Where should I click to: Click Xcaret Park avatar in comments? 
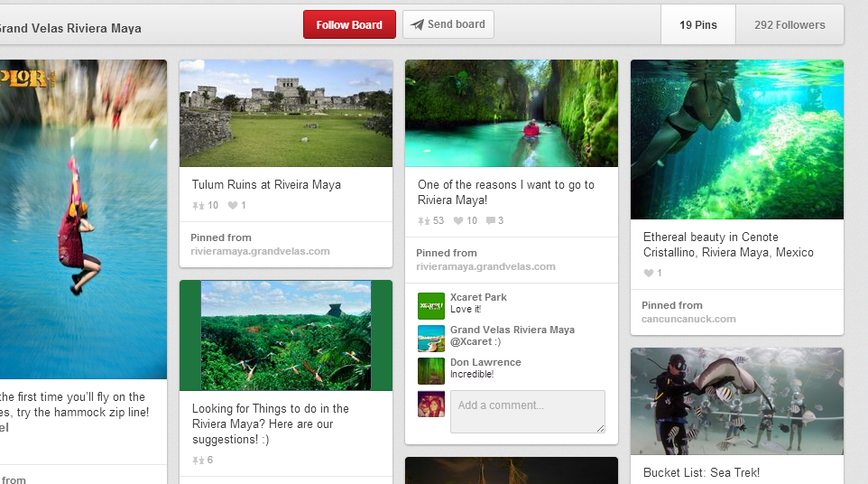click(431, 306)
